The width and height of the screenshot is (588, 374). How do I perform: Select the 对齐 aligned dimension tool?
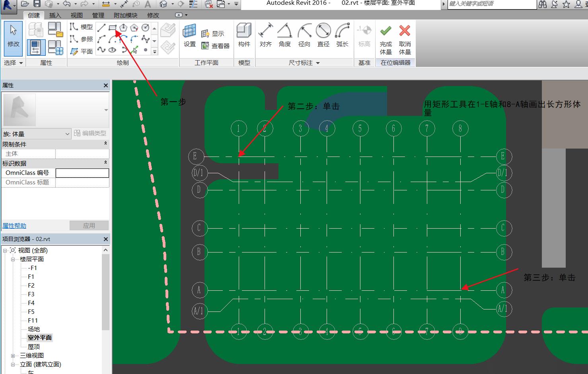point(265,36)
